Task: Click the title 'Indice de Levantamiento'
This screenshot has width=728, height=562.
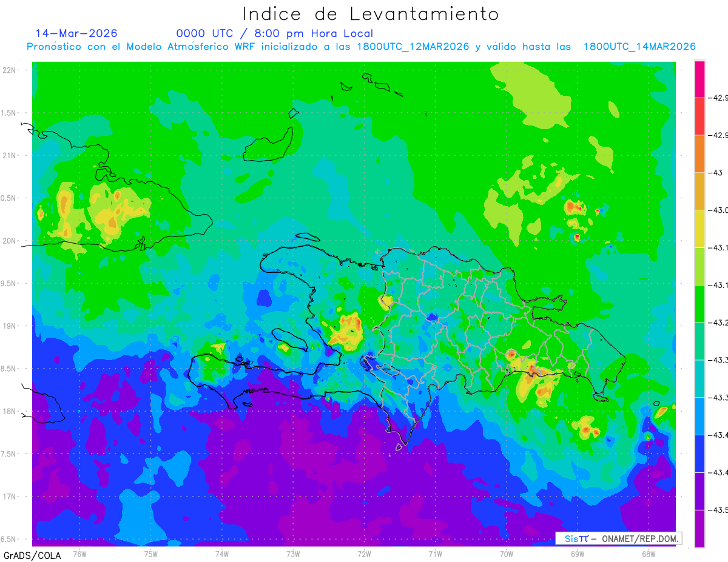Action: pyautogui.click(x=371, y=13)
